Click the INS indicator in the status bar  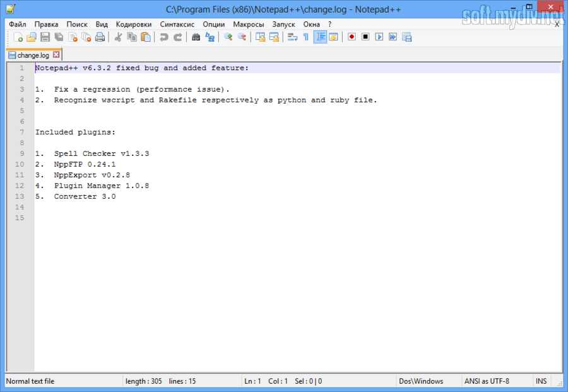point(541,381)
